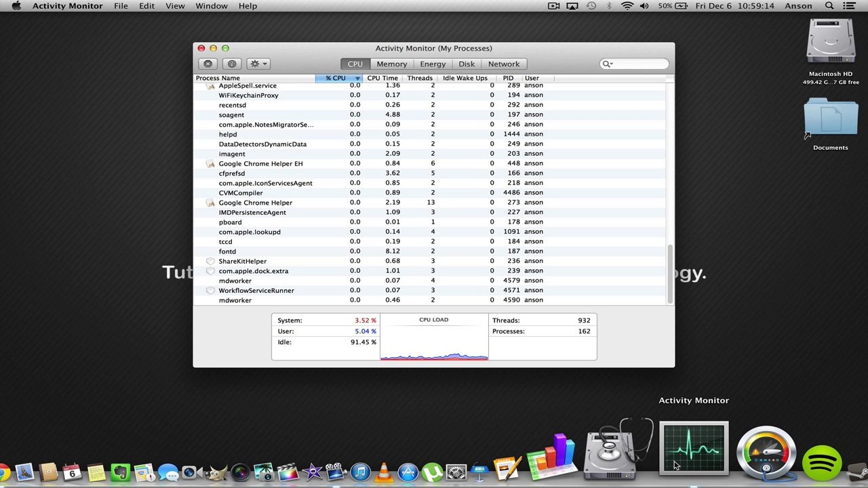Viewport: 868px width, 488px height.
Task: Select the Google Chrome Helper EH row icon
Action: (210, 163)
